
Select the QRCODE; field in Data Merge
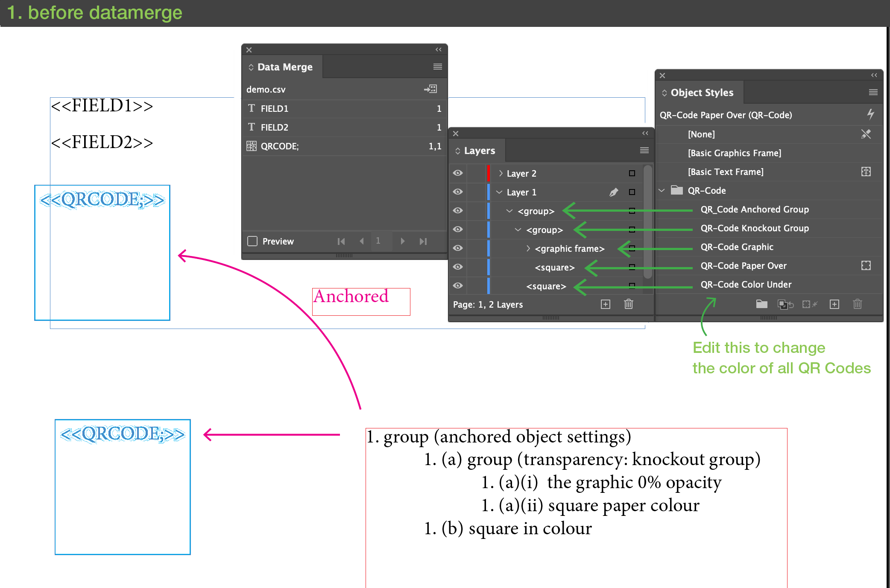(280, 146)
